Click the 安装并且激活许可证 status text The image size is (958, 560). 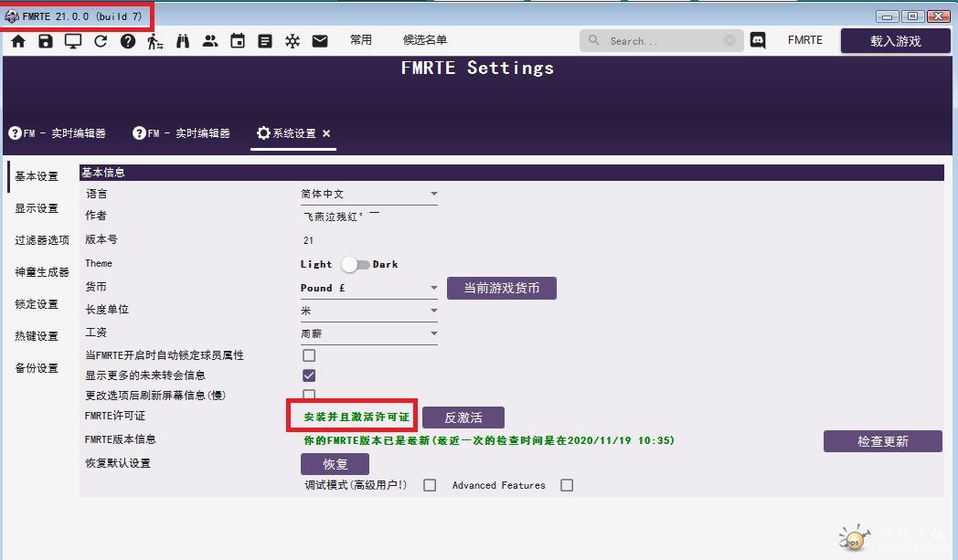(357, 417)
